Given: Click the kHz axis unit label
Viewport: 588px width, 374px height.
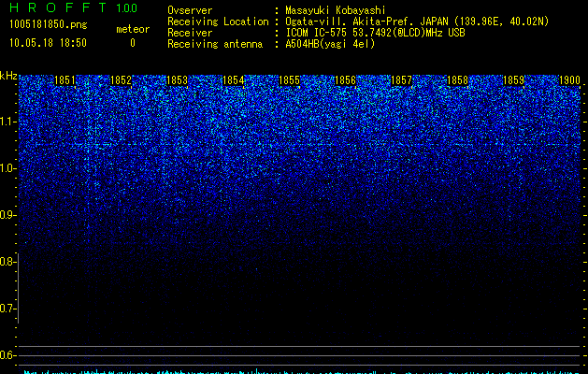Looking at the screenshot, I should (8, 76).
